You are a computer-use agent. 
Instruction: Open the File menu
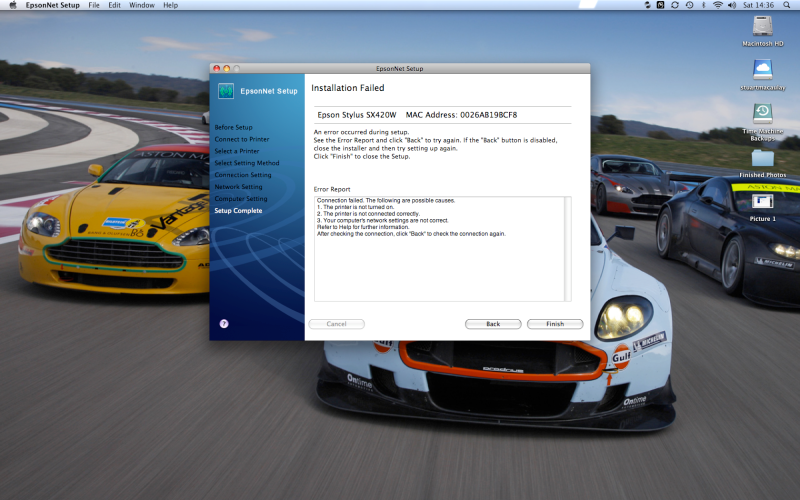coord(94,5)
